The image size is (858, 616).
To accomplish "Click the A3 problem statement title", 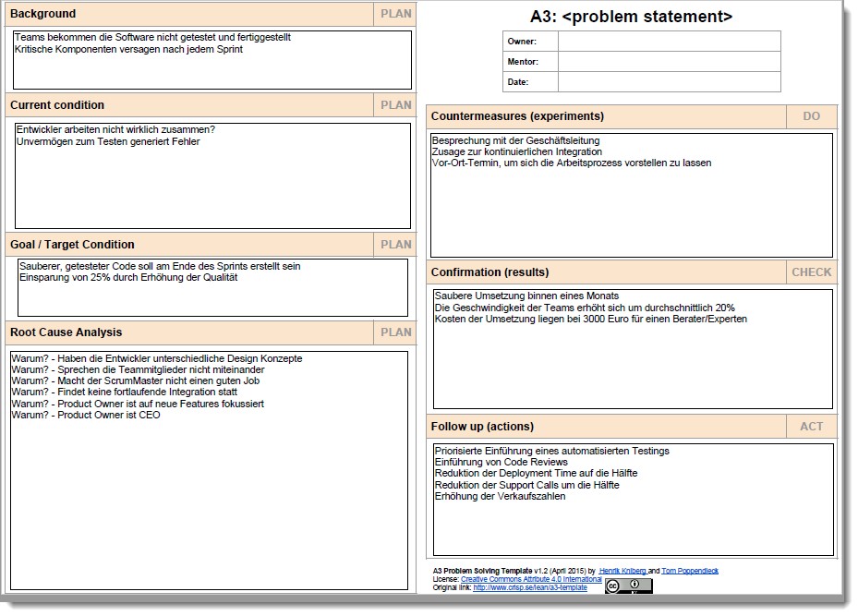I will pos(631,17).
